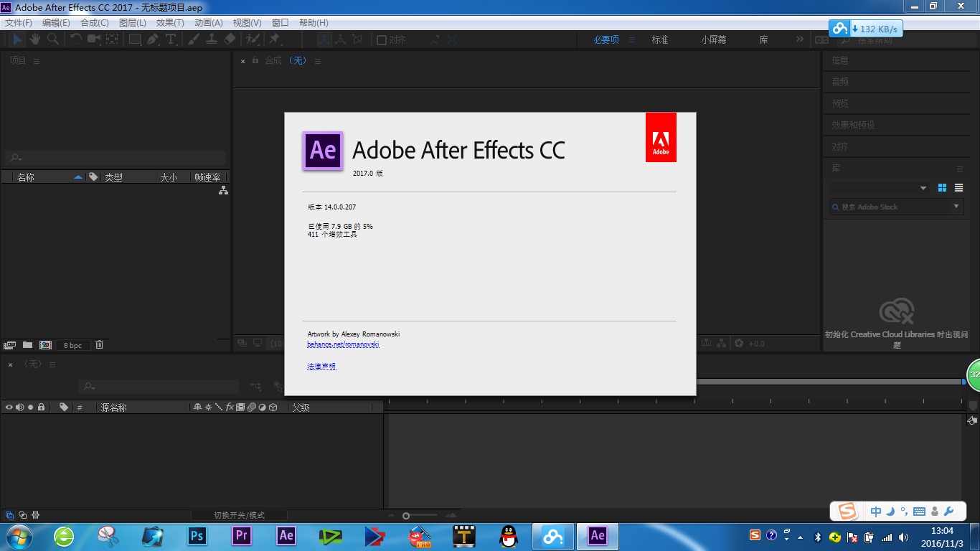Open Photoshop from the Windows taskbar

click(197, 536)
